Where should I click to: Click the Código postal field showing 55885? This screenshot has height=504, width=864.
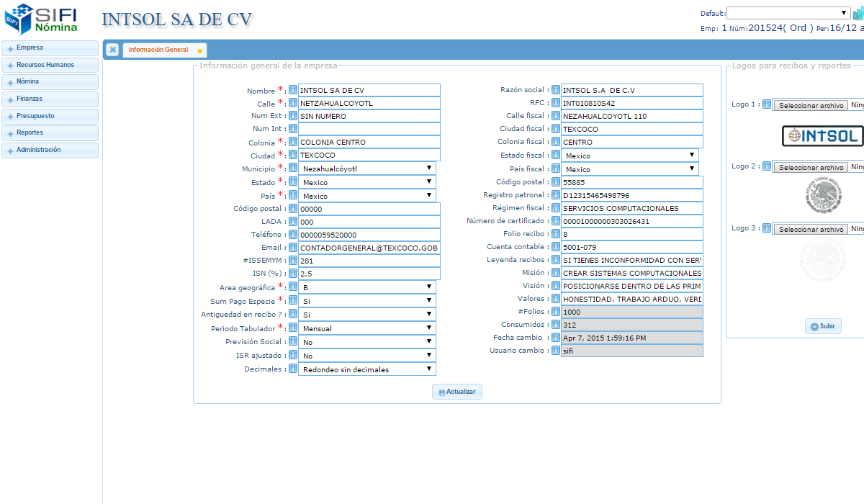(631, 182)
